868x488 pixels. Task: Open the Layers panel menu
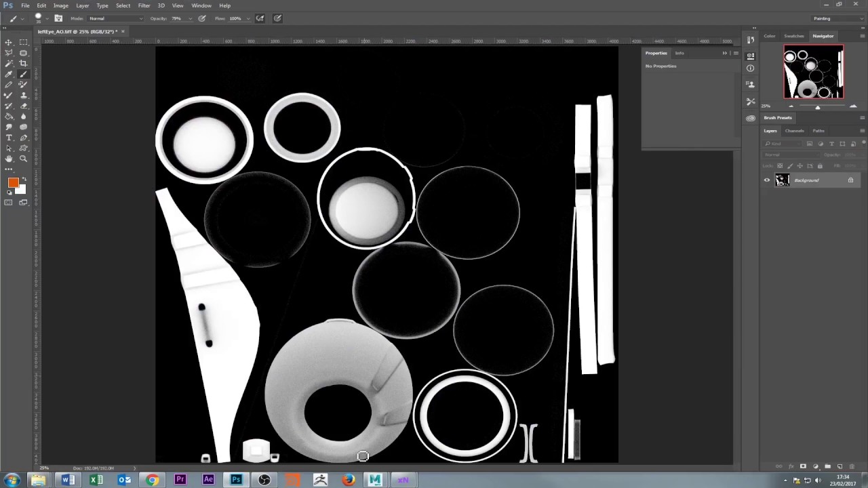pos(862,131)
